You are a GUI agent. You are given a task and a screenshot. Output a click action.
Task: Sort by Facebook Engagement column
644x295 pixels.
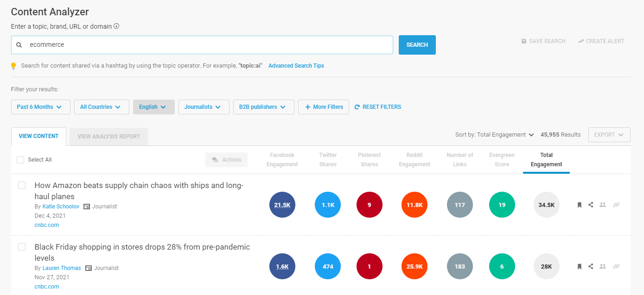coord(282,160)
